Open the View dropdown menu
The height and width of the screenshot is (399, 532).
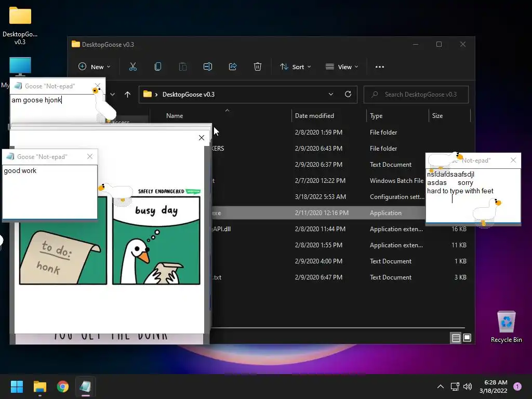pyautogui.click(x=342, y=67)
